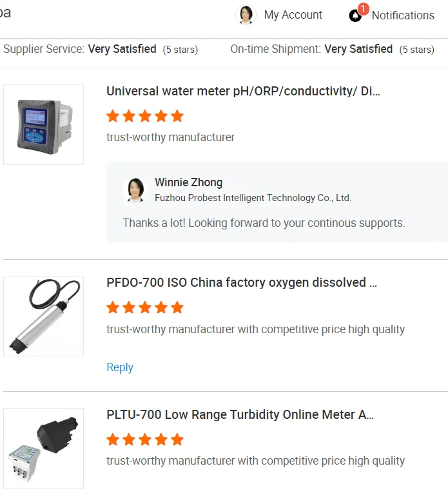Image resolution: width=448 pixels, height=493 pixels.
Task: Click the red notification count badge
Action: click(363, 9)
